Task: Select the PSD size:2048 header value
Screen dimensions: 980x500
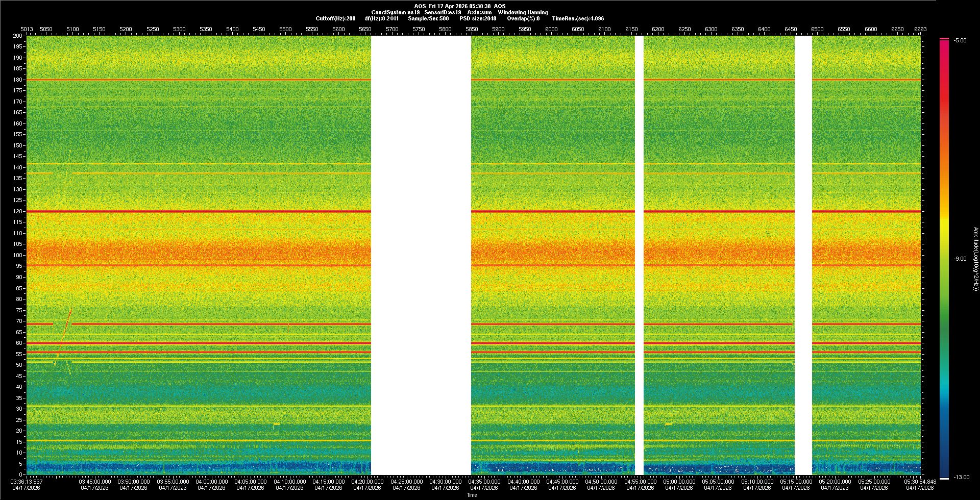Action: 478,18
